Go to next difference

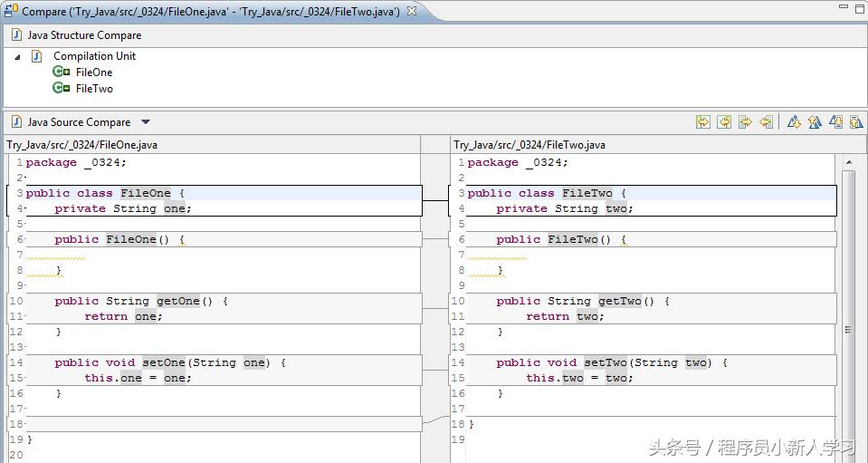tap(794, 121)
